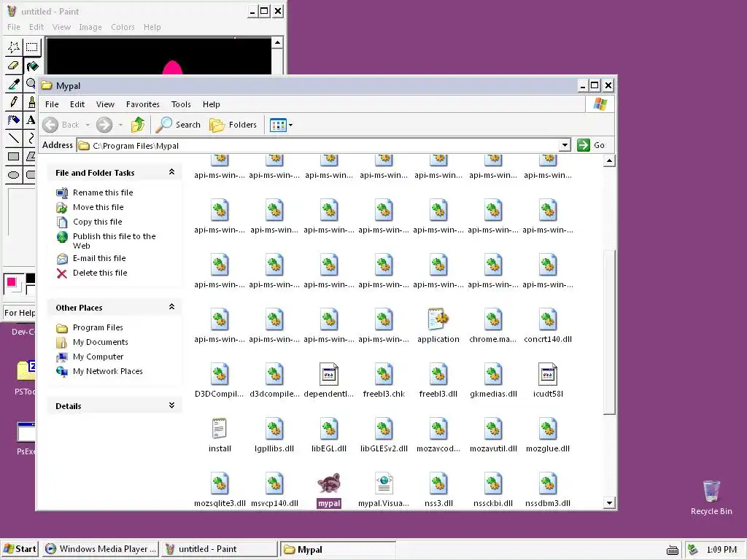The width and height of the screenshot is (747, 560).
Task: Open the Image menu in Paint
Action: pos(90,27)
